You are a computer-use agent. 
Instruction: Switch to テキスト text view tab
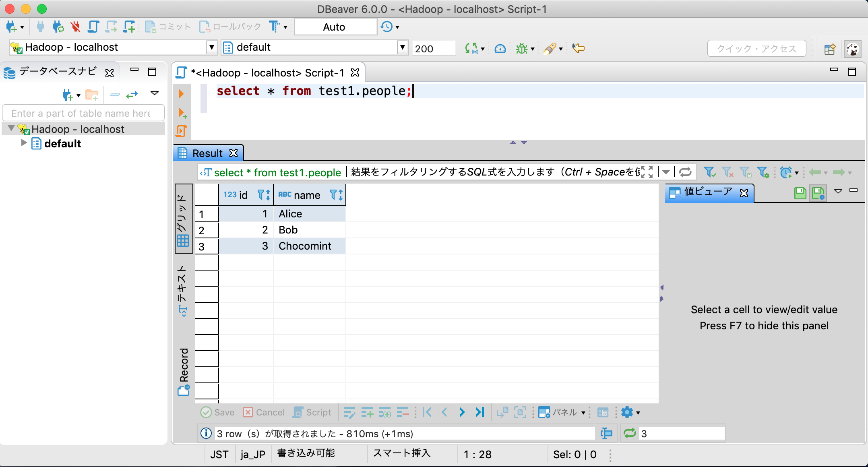(x=182, y=291)
